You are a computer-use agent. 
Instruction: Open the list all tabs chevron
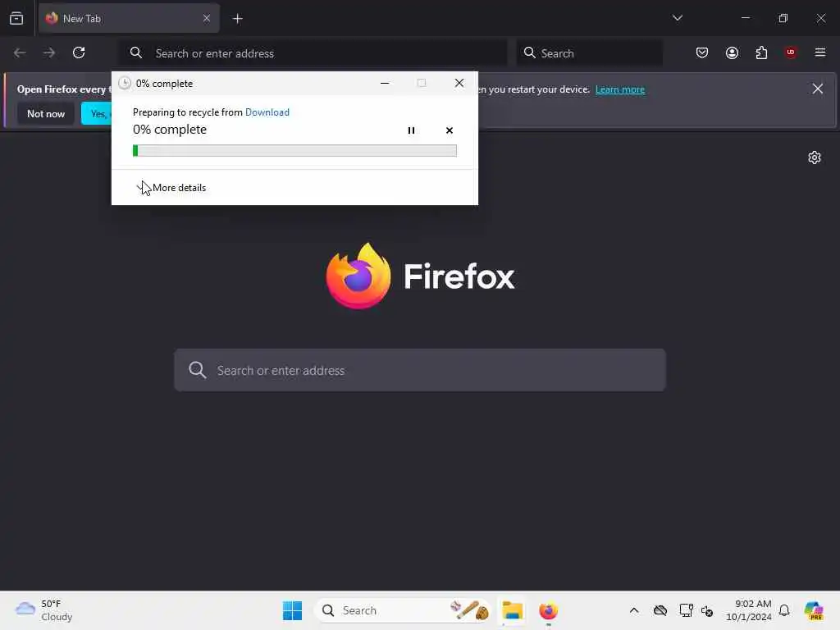click(x=677, y=18)
